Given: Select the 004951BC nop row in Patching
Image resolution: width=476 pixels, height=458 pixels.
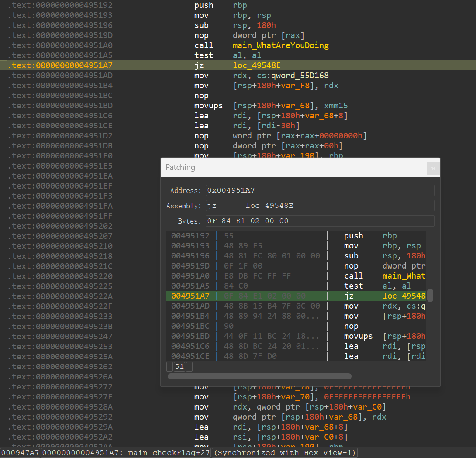Looking at the screenshot, I should click(296, 326).
